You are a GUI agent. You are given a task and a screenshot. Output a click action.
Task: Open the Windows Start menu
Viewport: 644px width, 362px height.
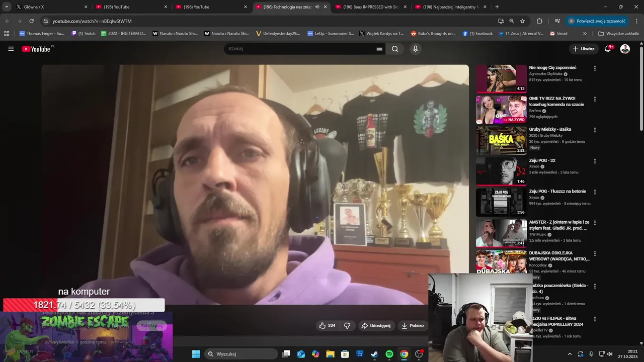pyautogui.click(x=196, y=354)
